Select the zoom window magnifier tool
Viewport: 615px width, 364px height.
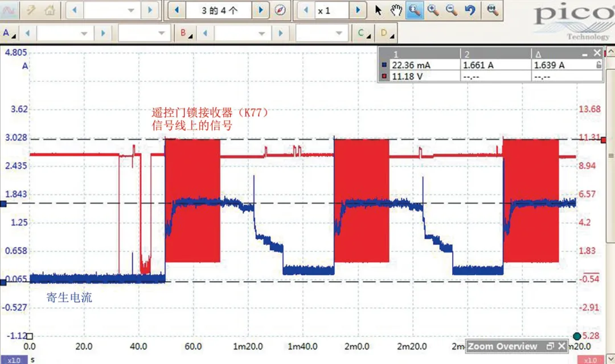415,10
